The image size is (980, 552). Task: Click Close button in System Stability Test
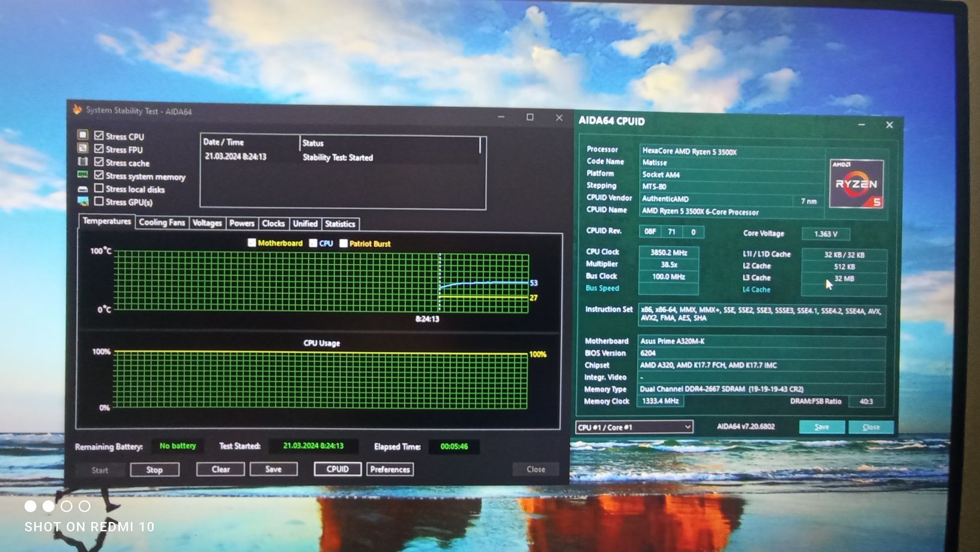(536, 469)
